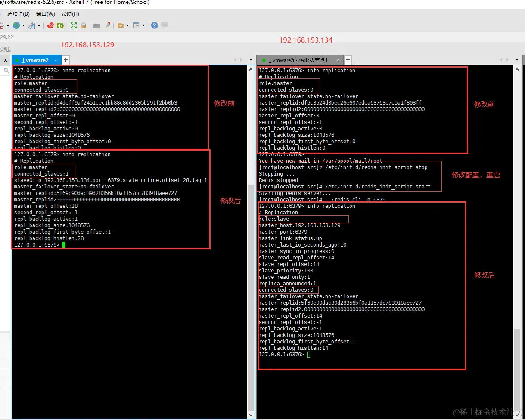
Task: Click the repl_backlog_histlen:14 line
Action: click(x=294, y=348)
